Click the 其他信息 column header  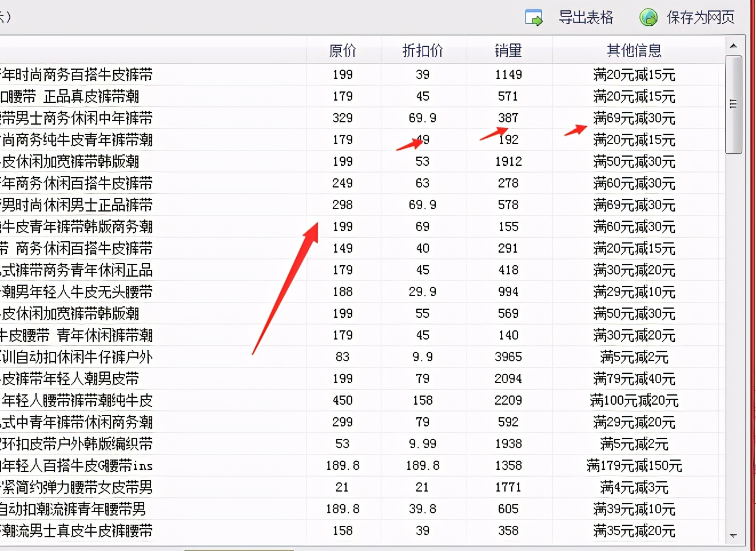(635, 51)
